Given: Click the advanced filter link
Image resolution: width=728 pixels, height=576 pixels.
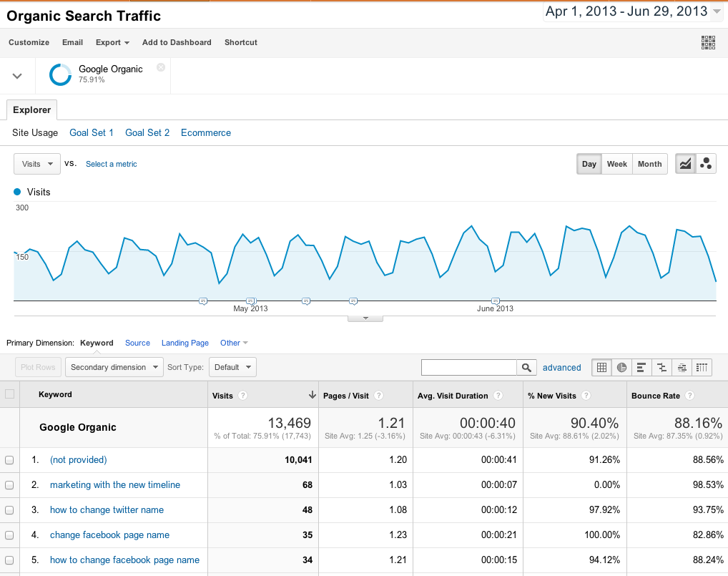Looking at the screenshot, I should 561,368.
